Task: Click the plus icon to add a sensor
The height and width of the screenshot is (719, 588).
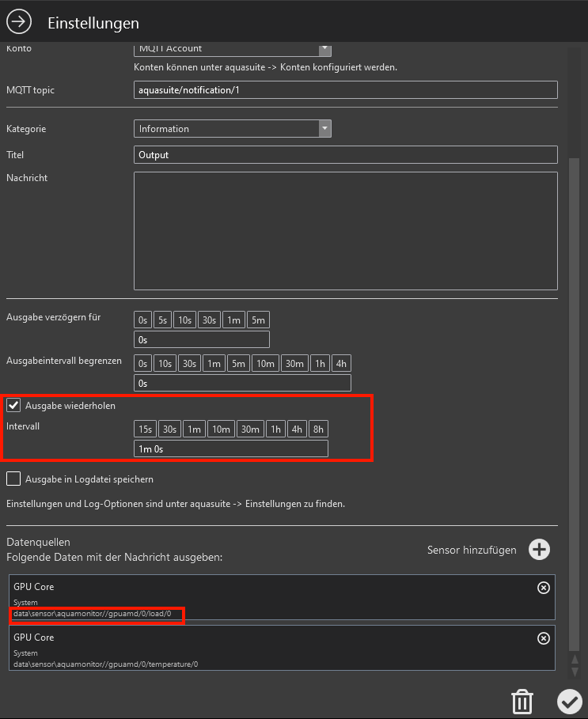Action: point(539,550)
